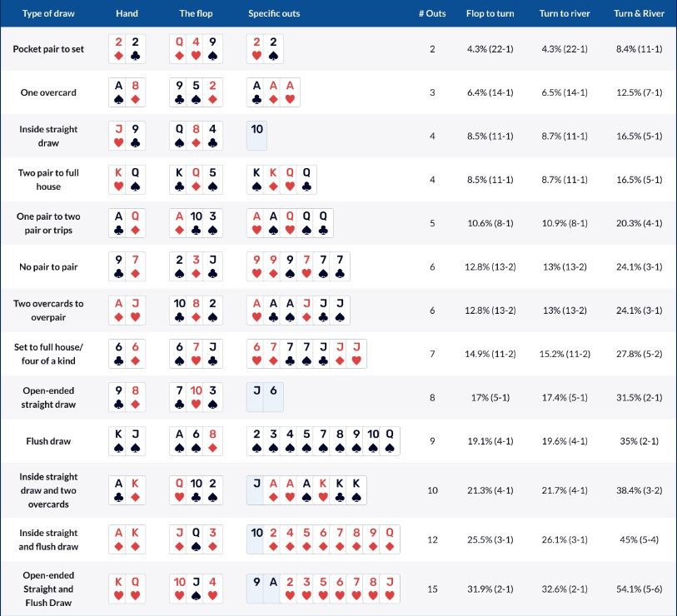Select the '35% (2-1)' value

[x=639, y=441]
